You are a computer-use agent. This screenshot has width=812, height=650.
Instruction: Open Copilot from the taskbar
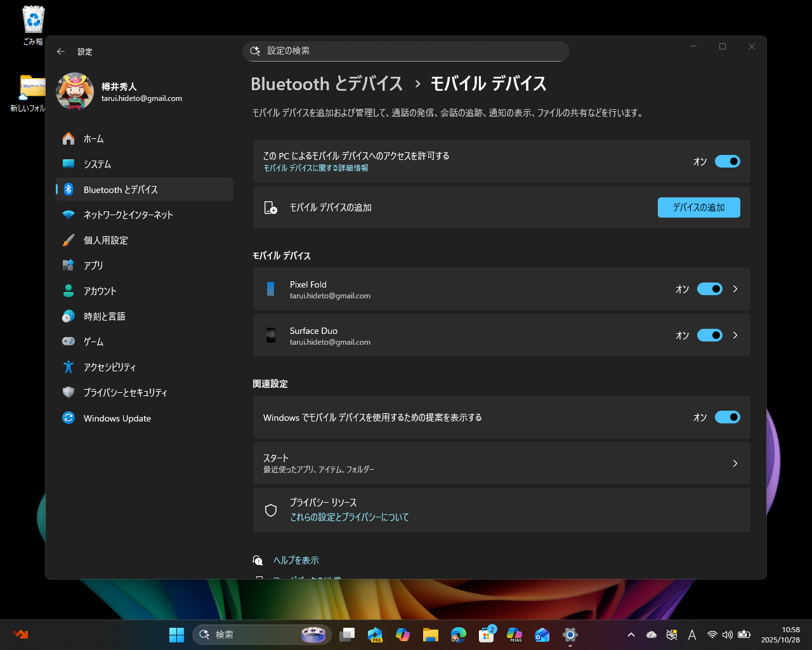(403, 635)
